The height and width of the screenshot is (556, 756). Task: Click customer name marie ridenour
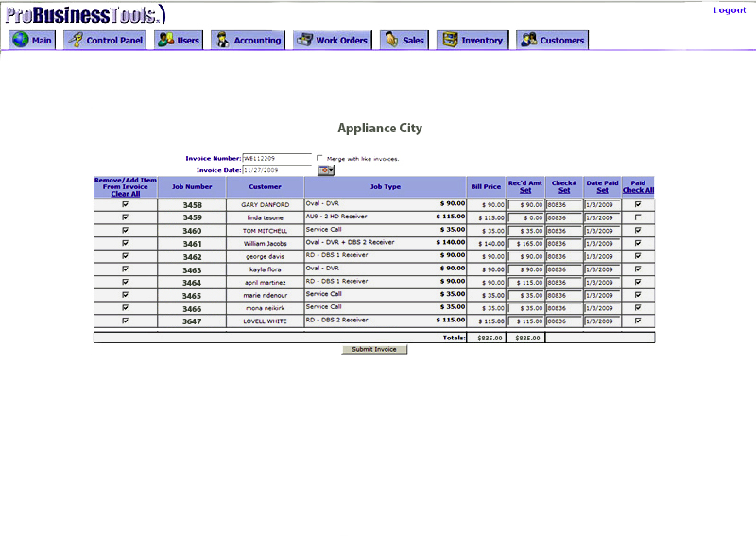pyautogui.click(x=266, y=295)
